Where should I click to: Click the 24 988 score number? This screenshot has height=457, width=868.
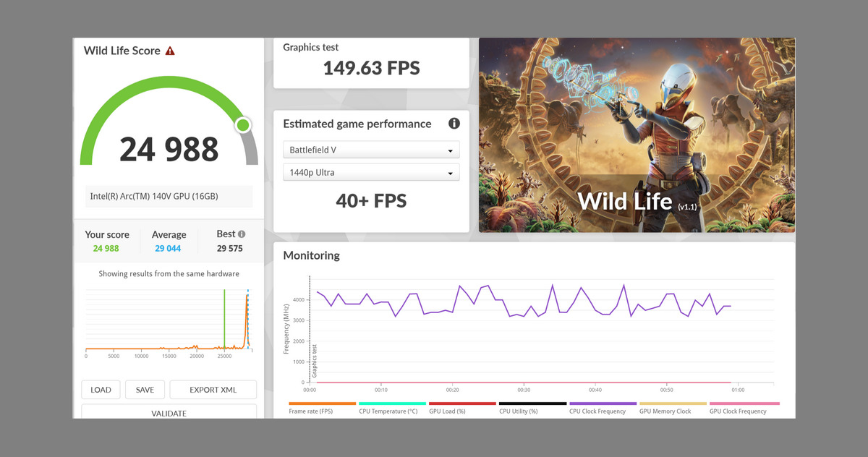click(x=169, y=149)
